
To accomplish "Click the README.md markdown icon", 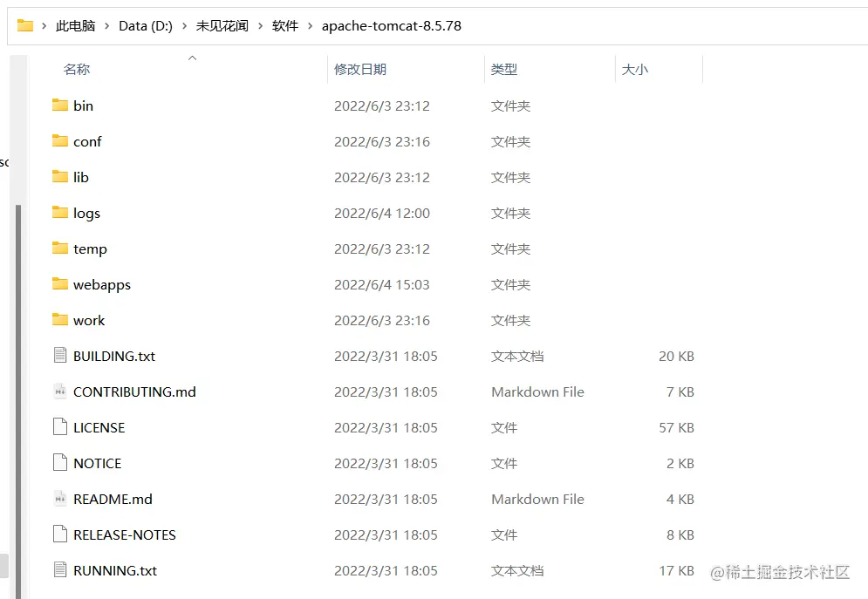I will [60, 499].
